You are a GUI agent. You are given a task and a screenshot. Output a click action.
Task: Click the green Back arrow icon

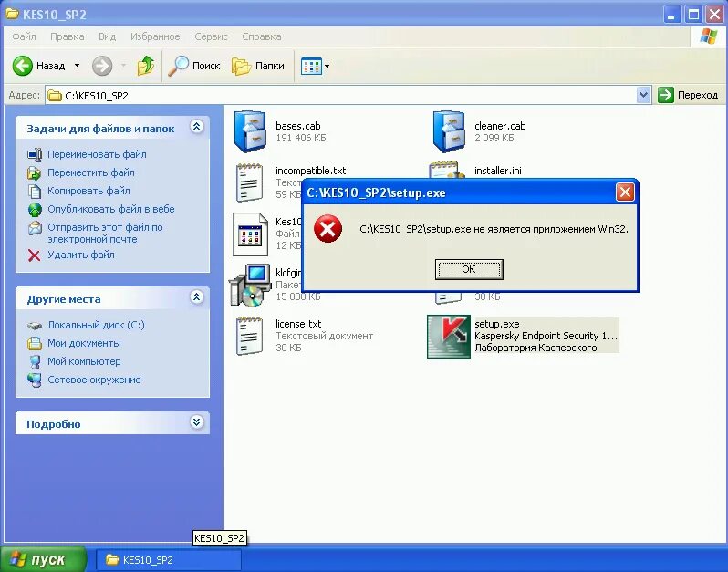pyautogui.click(x=22, y=66)
